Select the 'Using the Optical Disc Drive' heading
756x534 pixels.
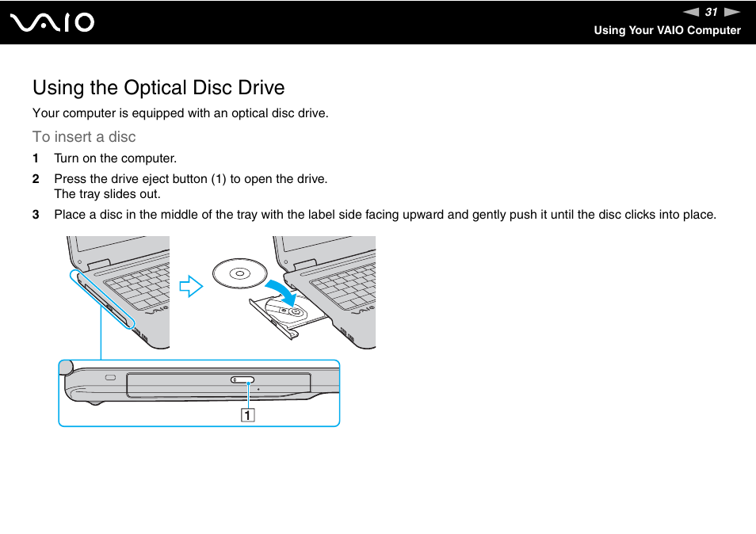[158, 88]
